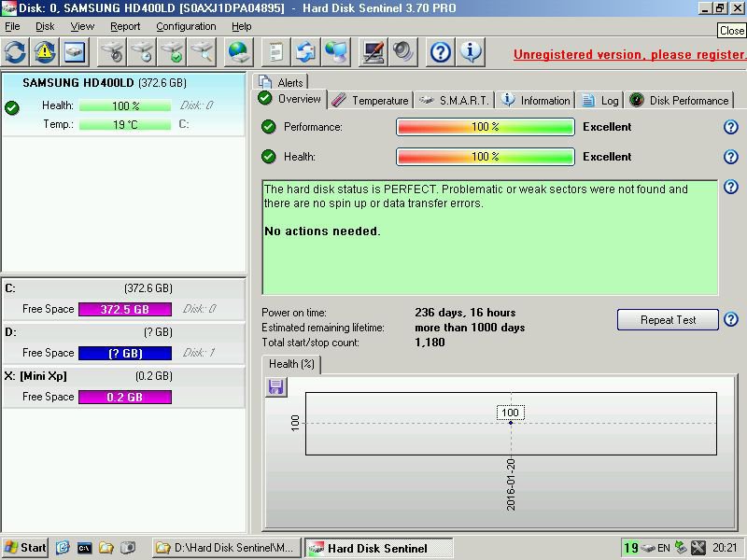The height and width of the screenshot is (560, 747).
Task: Open the notepad report toolbar icon
Action: click(275, 52)
